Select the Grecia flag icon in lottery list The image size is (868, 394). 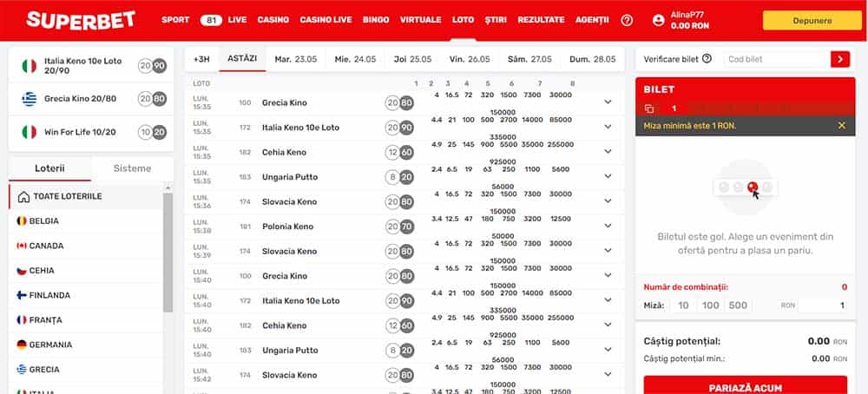(22, 369)
